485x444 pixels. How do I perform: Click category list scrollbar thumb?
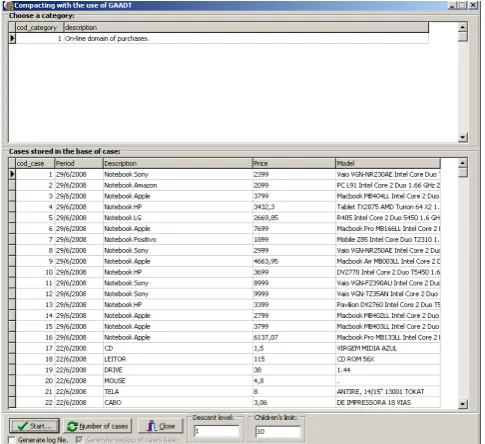pos(463,36)
